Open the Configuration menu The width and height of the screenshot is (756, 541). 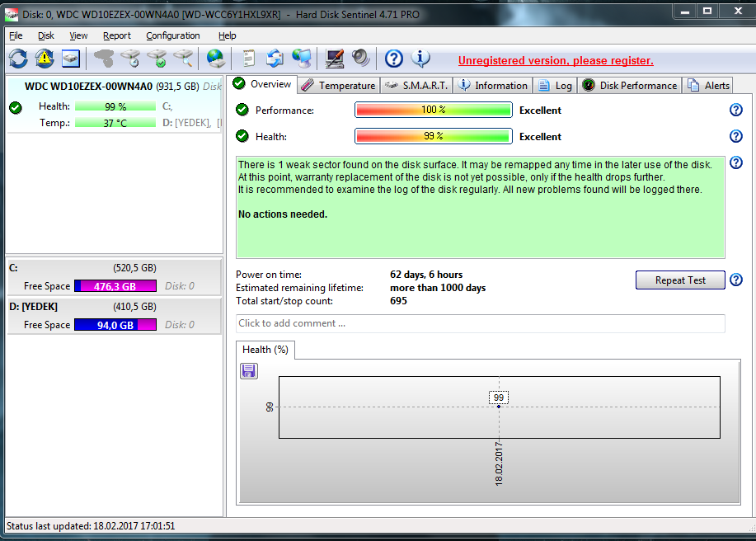(172, 35)
